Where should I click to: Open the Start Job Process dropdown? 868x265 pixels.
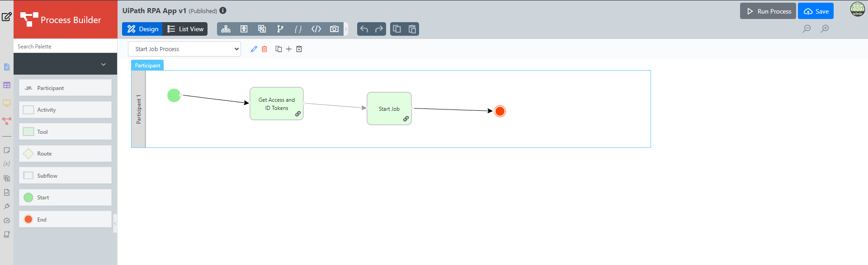click(x=184, y=49)
